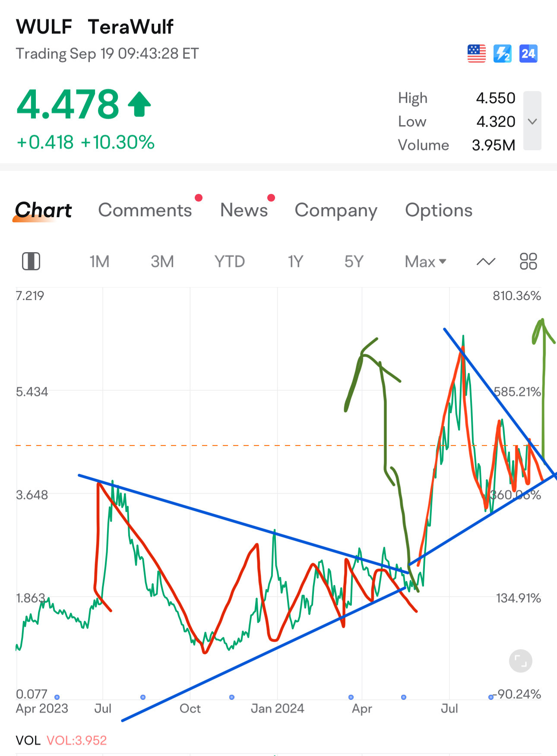
Task: Select the 1M chart range
Action: (99, 262)
